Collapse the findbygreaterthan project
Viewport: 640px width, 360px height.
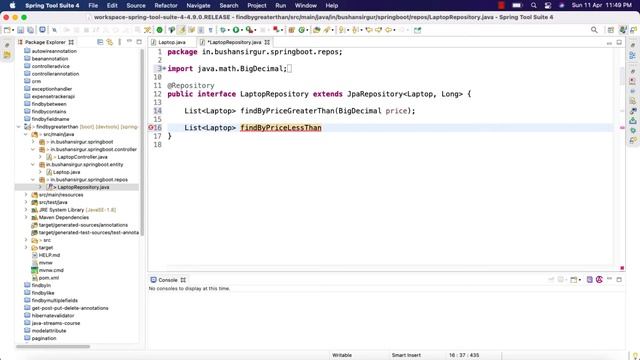[x=18, y=127]
